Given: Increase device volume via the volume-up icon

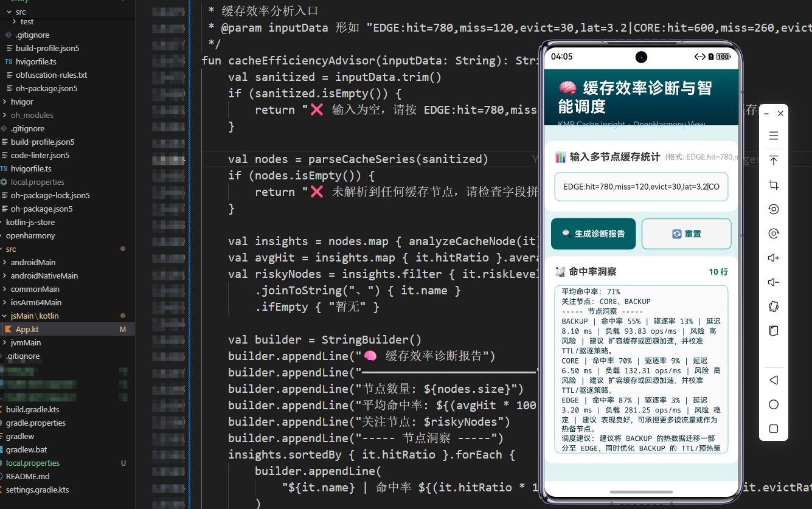Looking at the screenshot, I should (773, 257).
